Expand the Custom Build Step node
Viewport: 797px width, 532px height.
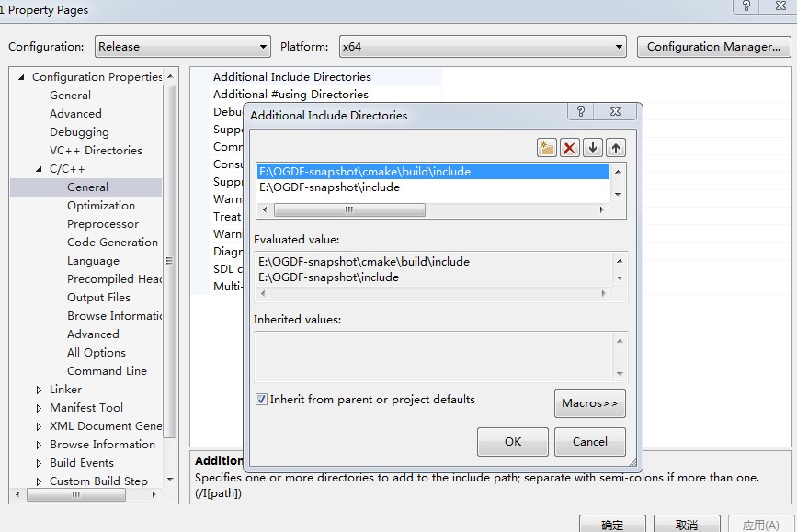pos(39,481)
